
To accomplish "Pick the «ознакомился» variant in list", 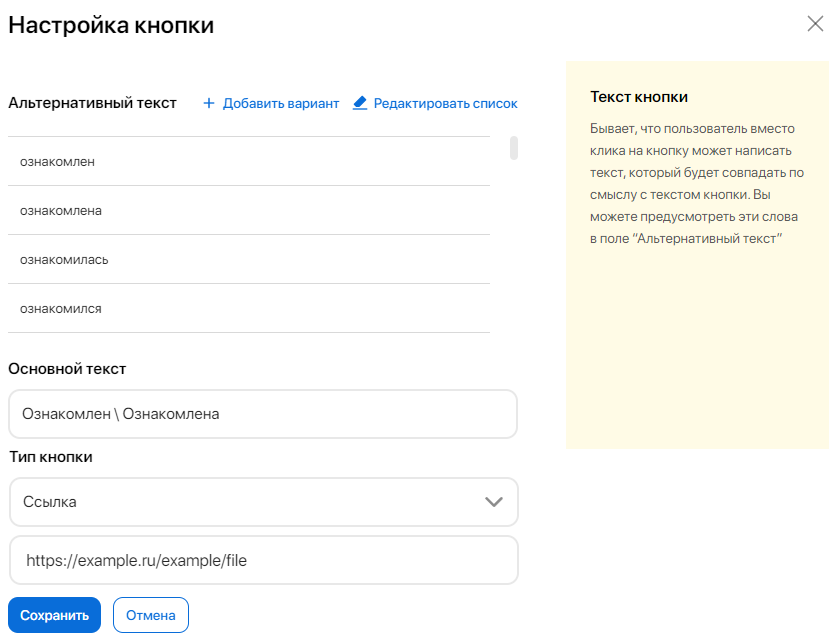I will pyautogui.click(x=248, y=308).
